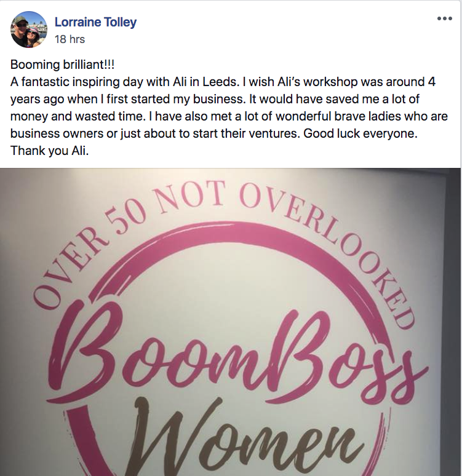Click the "years ago when I first started" line
The height and width of the screenshot is (476, 462).
[92, 100]
